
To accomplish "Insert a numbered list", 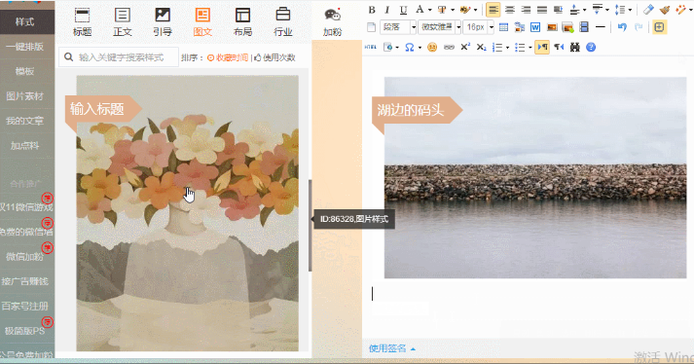I will [497, 47].
